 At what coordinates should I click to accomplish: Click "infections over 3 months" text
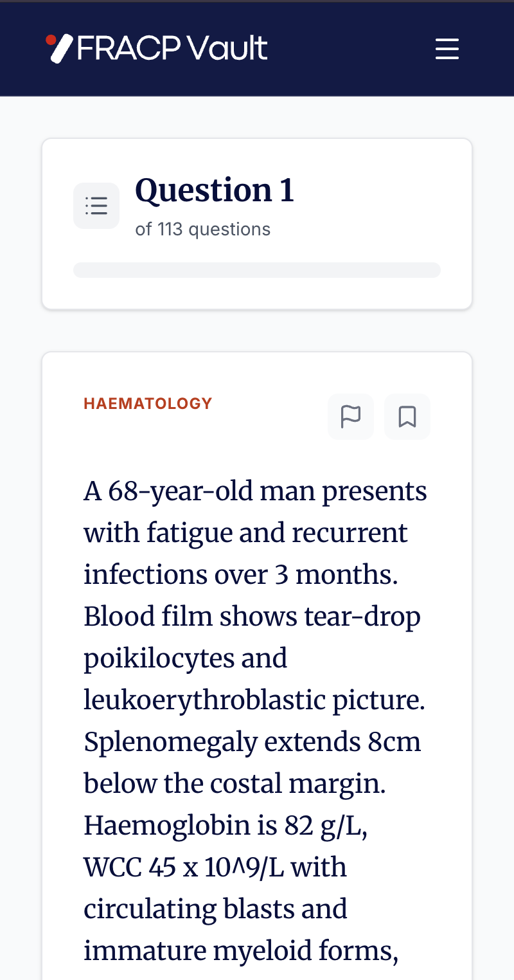click(x=240, y=575)
